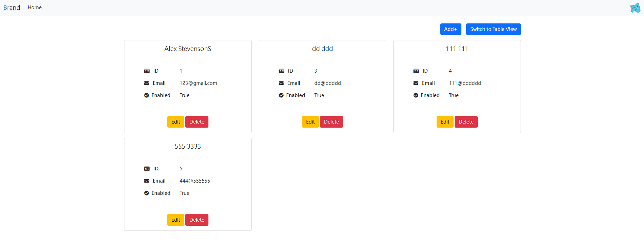Delete the 555 3333 card
This screenshot has width=644, height=242.
[x=197, y=220]
